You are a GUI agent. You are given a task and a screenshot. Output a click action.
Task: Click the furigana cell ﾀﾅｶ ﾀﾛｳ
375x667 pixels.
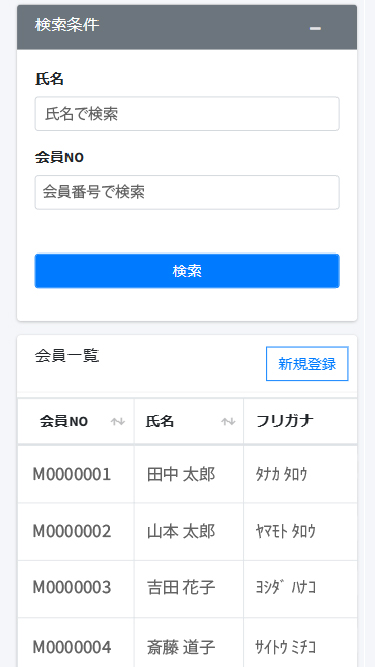coord(281,474)
